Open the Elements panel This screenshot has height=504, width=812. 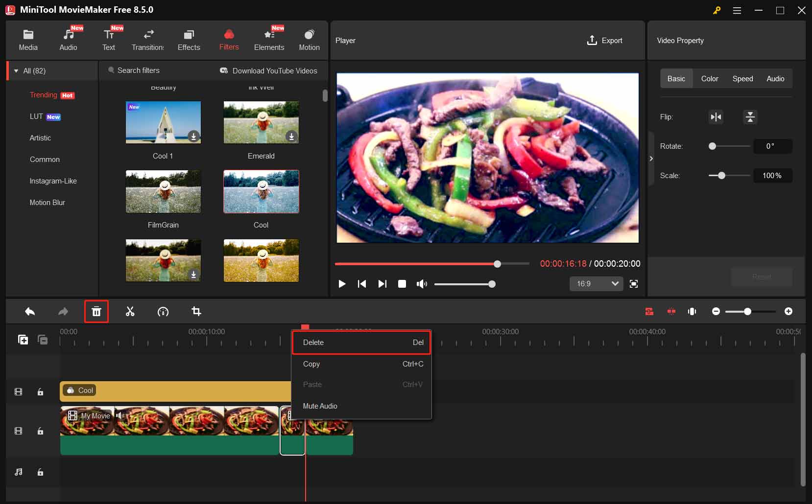pyautogui.click(x=269, y=39)
